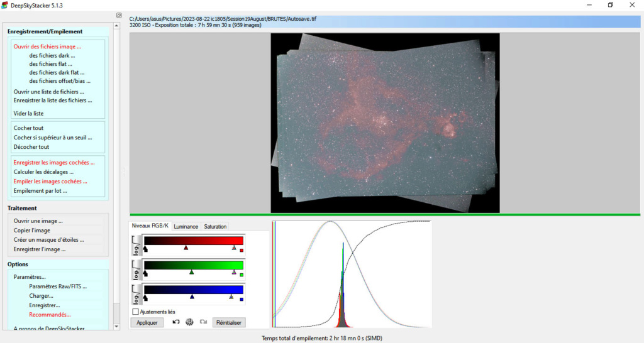
Task: Select green channel midtone slider marker
Action: point(191,272)
